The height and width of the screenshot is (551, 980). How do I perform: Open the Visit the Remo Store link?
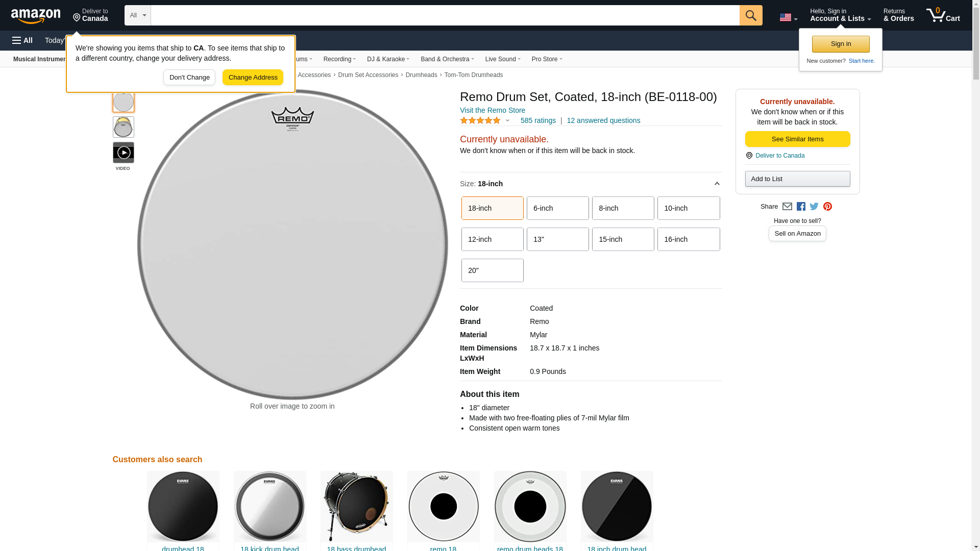pyautogui.click(x=492, y=110)
